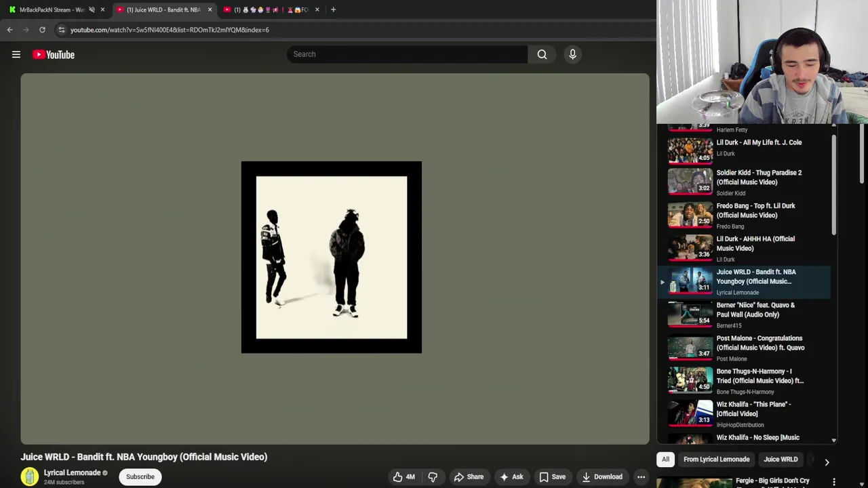
Task: Switch to the MrBackPackN Stream tab
Action: click(x=53, y=9)
